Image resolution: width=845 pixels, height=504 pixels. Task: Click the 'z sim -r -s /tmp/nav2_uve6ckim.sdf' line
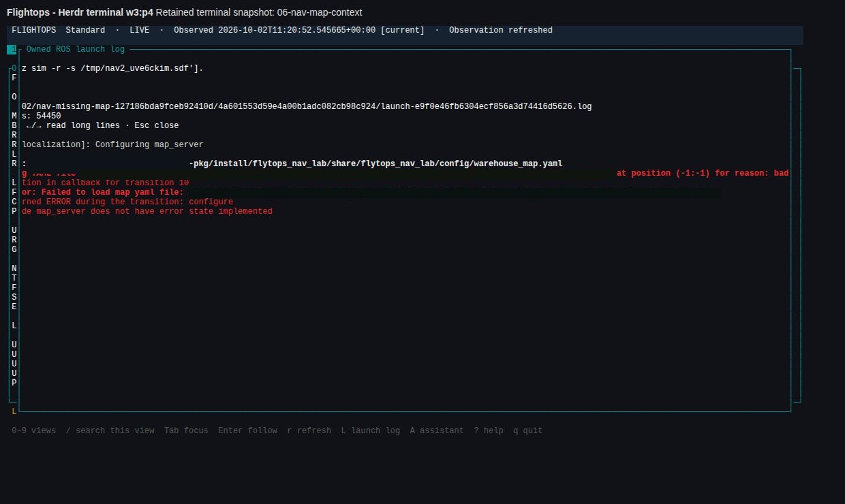click(112, 68)
